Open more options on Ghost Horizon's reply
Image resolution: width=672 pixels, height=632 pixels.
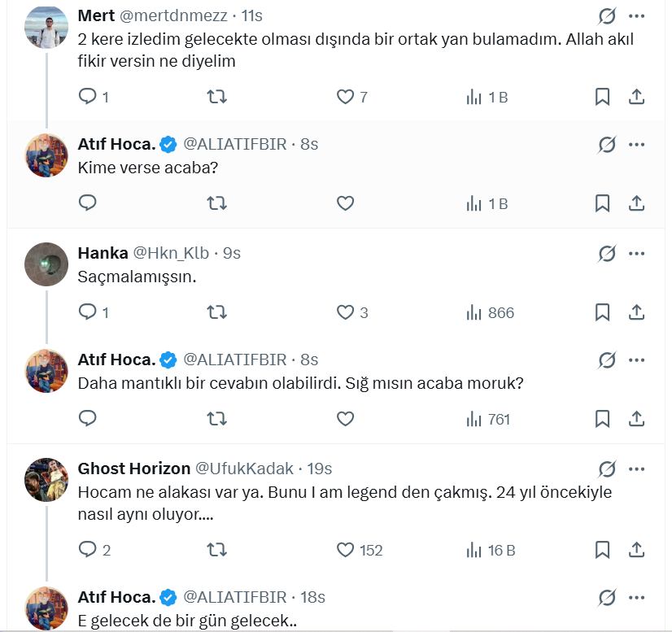click(637, 469)
